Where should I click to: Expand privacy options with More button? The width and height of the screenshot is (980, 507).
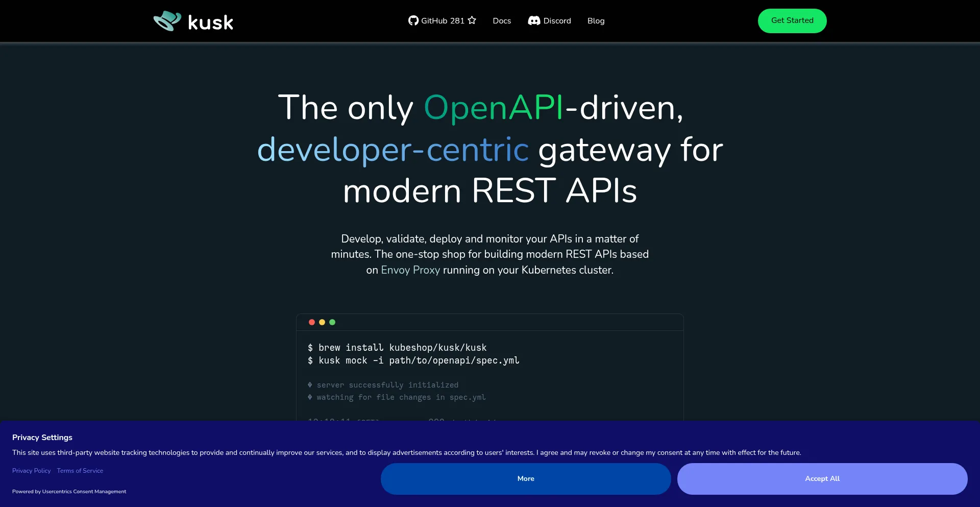tap(525, 478)
